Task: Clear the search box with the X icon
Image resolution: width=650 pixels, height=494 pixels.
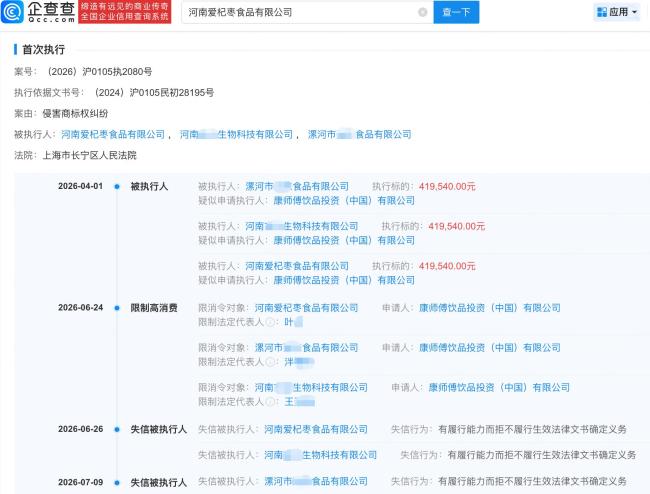Action: click(x=422, y=12)
